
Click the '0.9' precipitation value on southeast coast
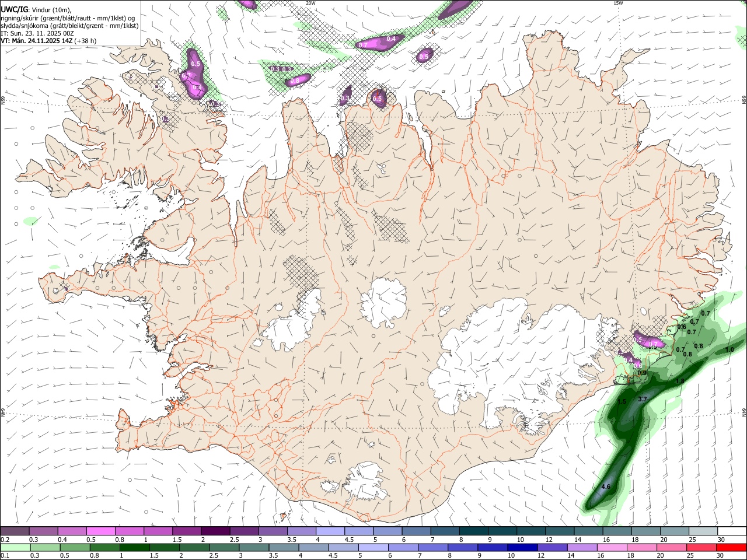[642, 373]
